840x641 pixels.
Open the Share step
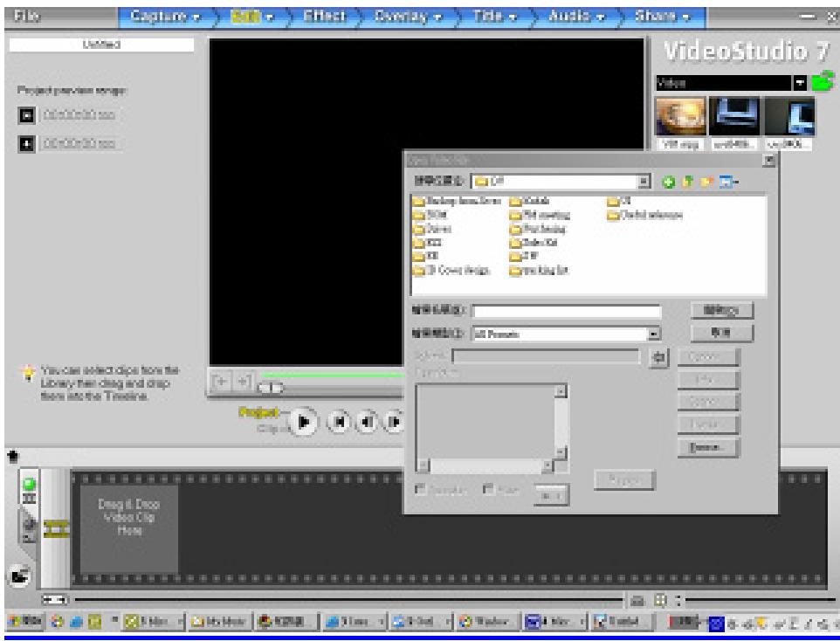(662, 17)
